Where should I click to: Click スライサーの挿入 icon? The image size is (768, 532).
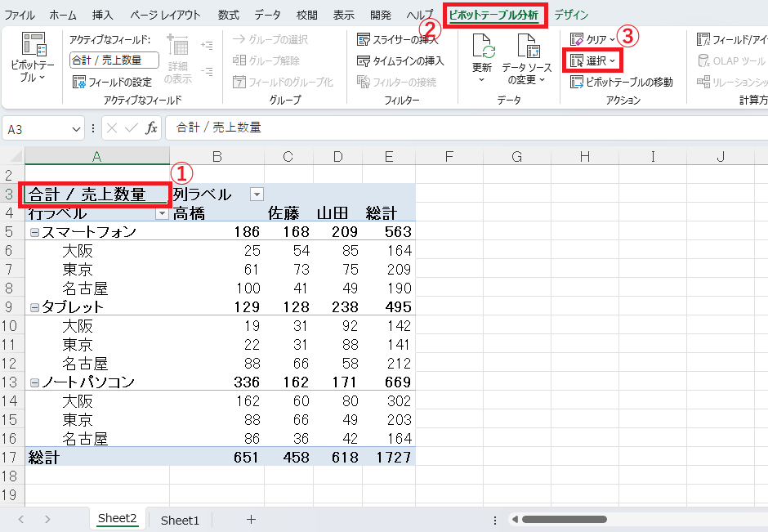click(x=363, y=40)
